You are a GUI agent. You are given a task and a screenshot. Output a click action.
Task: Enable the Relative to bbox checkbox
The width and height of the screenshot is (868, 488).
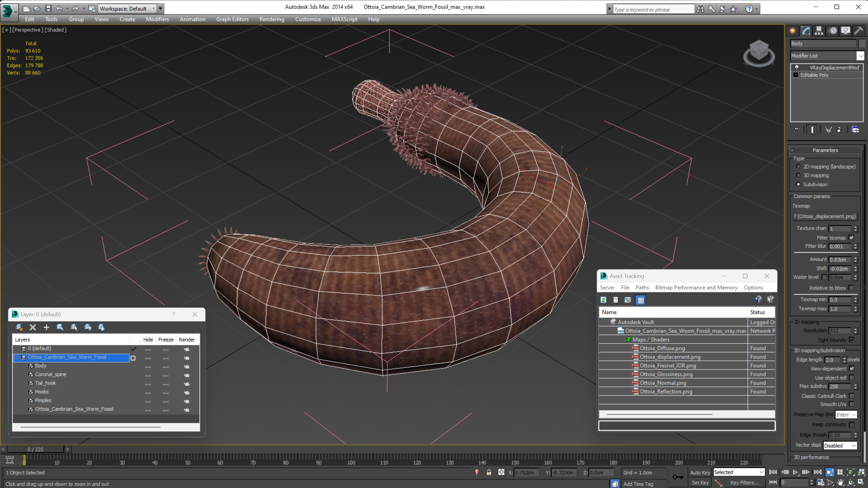[x=851, y=288]
